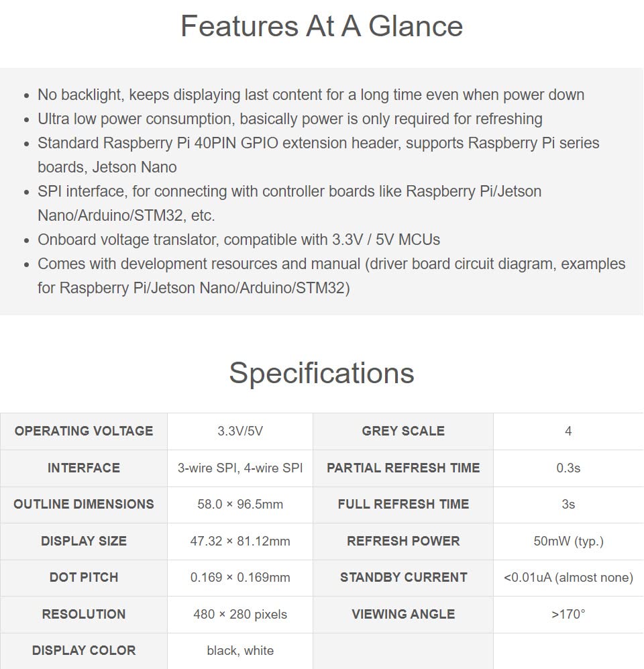Click the Specifications heading
This screenshot has width=644, height=669.
pyautogui.click(x=321, y=372)
